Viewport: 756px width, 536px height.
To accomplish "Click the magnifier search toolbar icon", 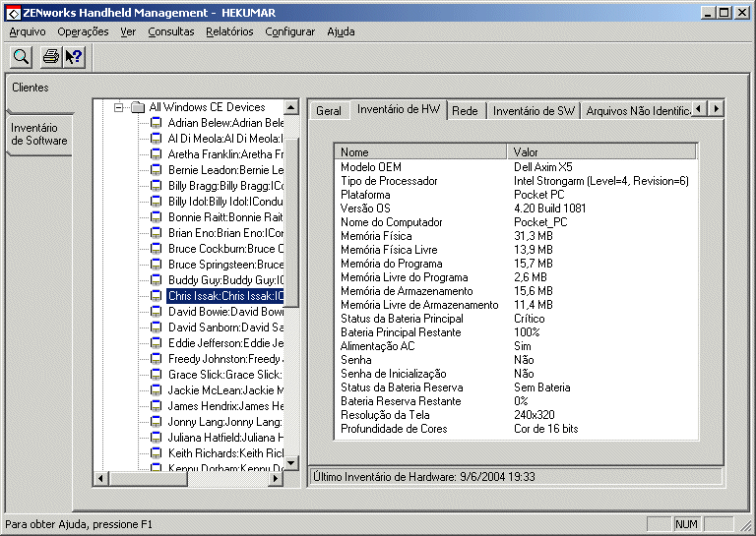I will pyautogui.click(x=22, y=57).
